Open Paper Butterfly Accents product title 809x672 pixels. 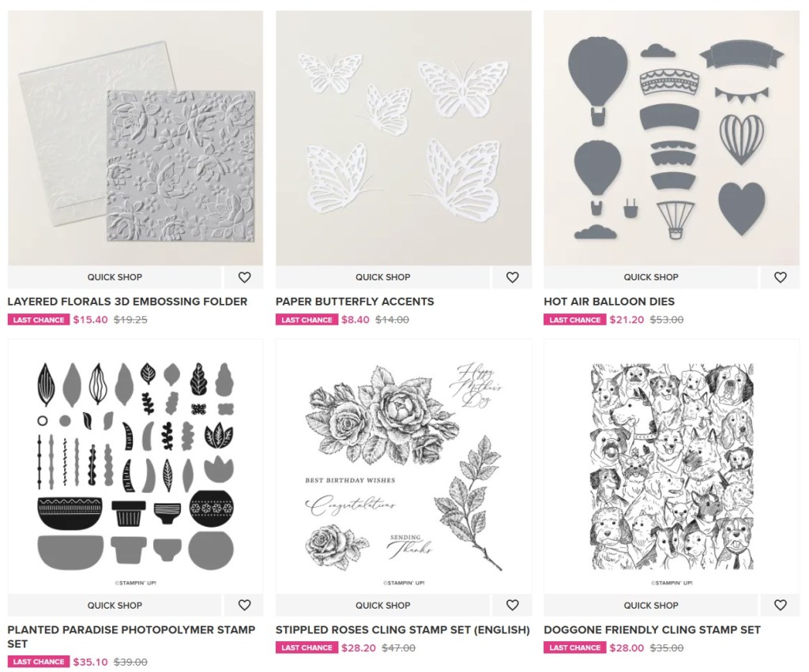click(355, 302)
